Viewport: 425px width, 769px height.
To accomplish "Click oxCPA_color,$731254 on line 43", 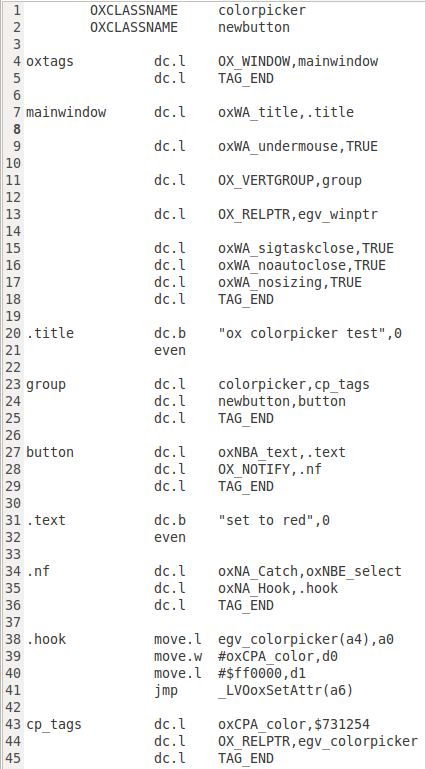I will [294, 724].
